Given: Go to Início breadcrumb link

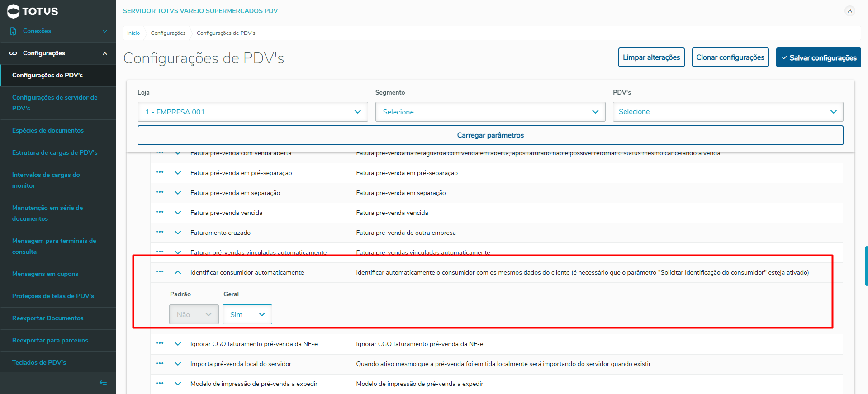Looking at the screenshot, I should (133, 33).
